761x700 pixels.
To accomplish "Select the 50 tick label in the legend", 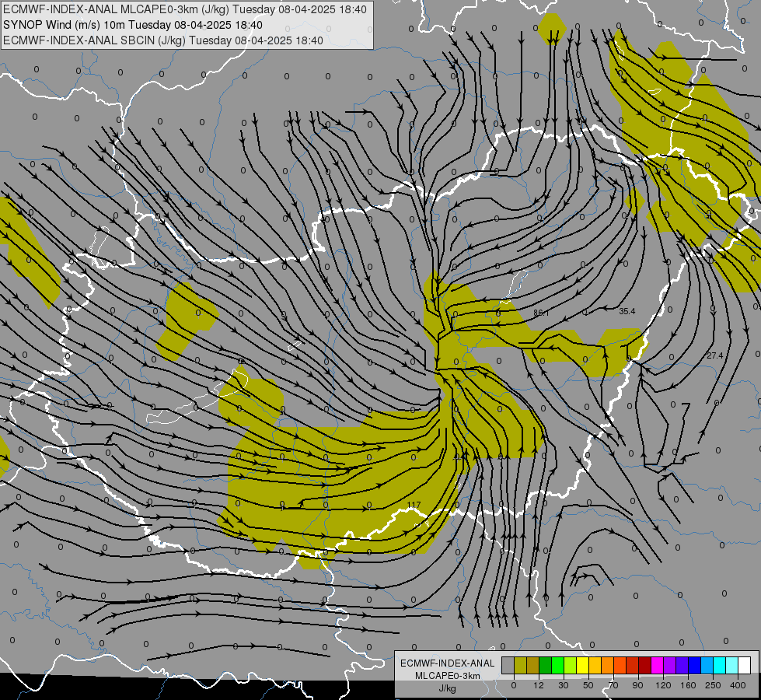I will 588,685.
